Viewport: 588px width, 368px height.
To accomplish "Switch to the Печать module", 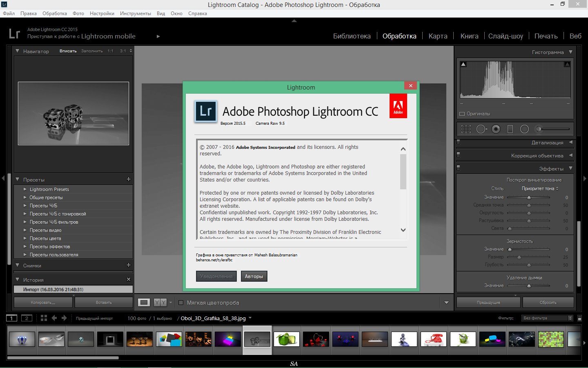I will pyautogui.click(x=546, y=36).
